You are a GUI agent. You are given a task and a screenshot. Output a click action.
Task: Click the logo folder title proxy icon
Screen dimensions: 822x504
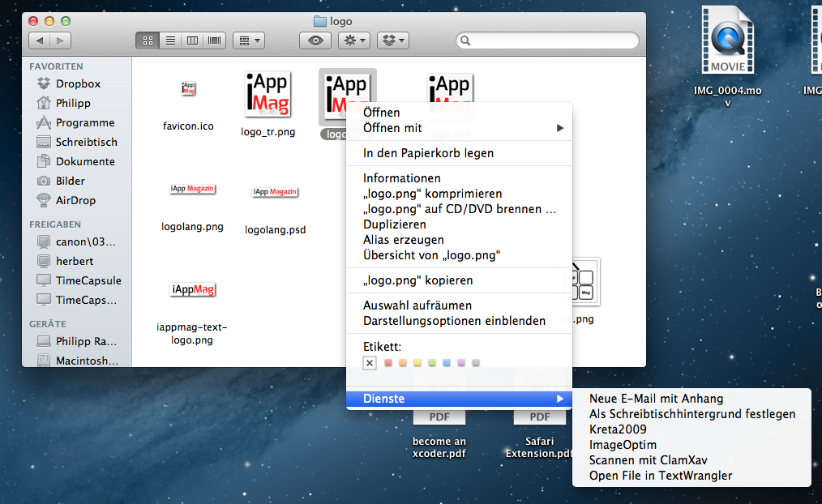click(x=319, y=22)
